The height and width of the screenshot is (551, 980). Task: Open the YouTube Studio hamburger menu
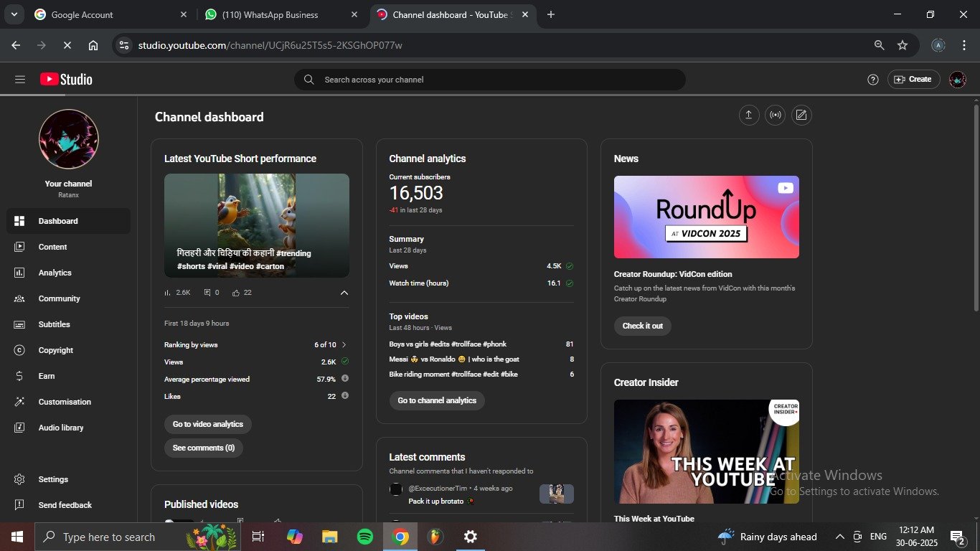point(19,80)
